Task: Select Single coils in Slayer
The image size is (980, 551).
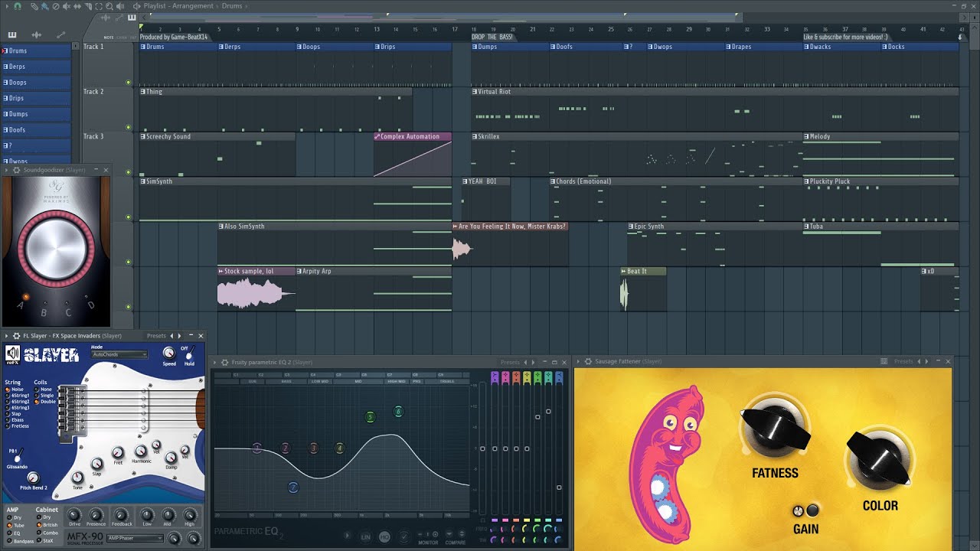Action: (x=45, y=396)
